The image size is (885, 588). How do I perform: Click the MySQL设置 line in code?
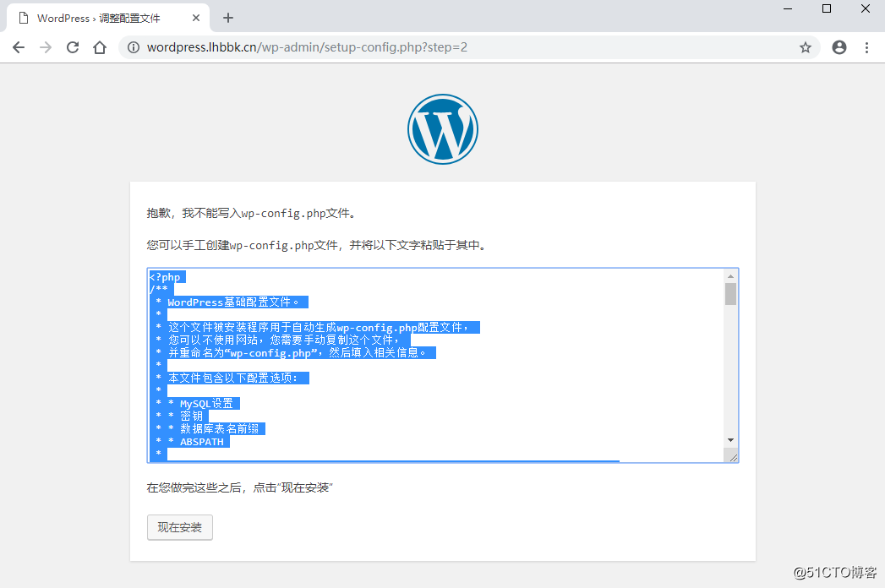tap(206, 404)
